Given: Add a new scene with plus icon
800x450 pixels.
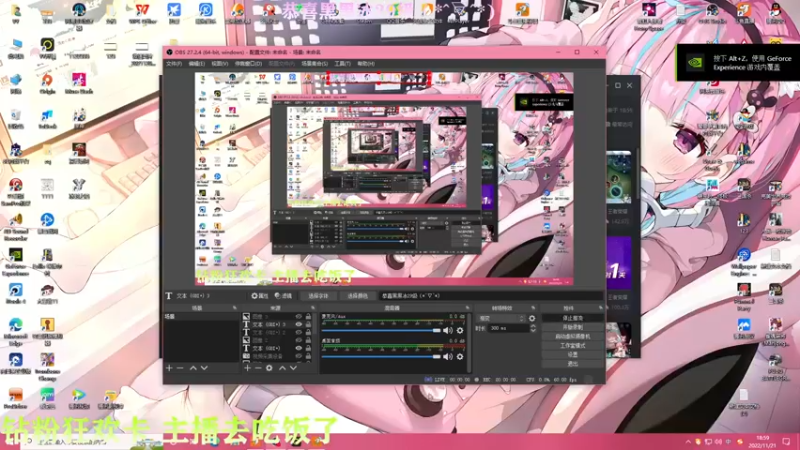Looking at the screenshot, I should (169, 368).
